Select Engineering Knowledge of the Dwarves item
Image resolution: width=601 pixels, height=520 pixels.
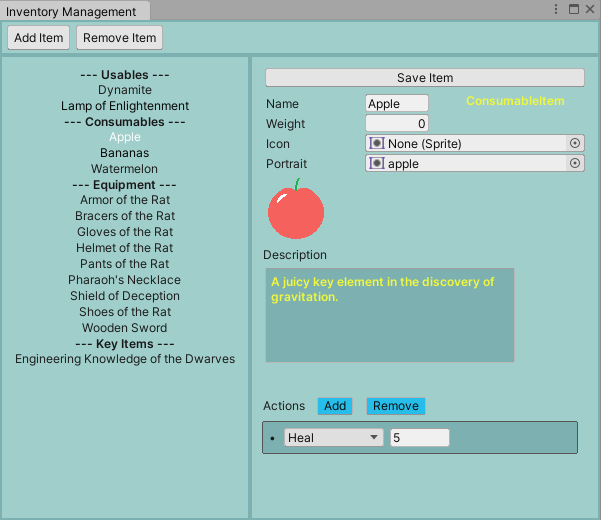(x=125, y=359)
